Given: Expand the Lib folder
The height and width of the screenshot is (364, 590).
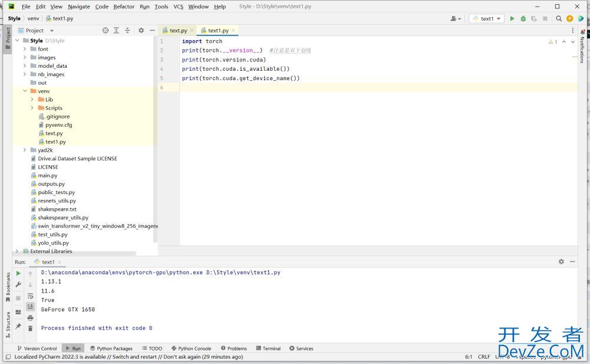Looking at the screenshot, I should point(32,99).
